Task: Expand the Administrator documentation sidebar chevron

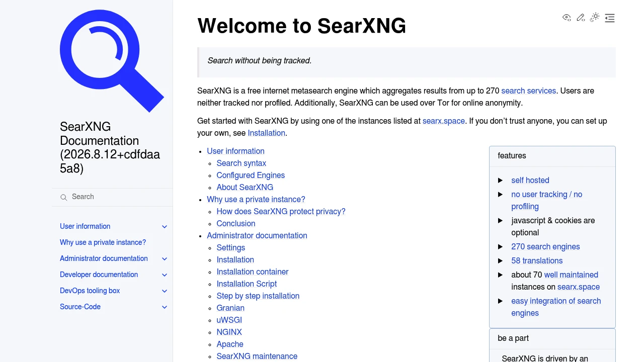Action: coord(165,259)
